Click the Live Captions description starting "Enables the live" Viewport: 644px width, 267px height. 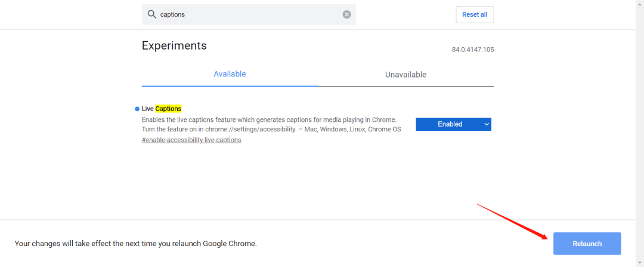268,119
